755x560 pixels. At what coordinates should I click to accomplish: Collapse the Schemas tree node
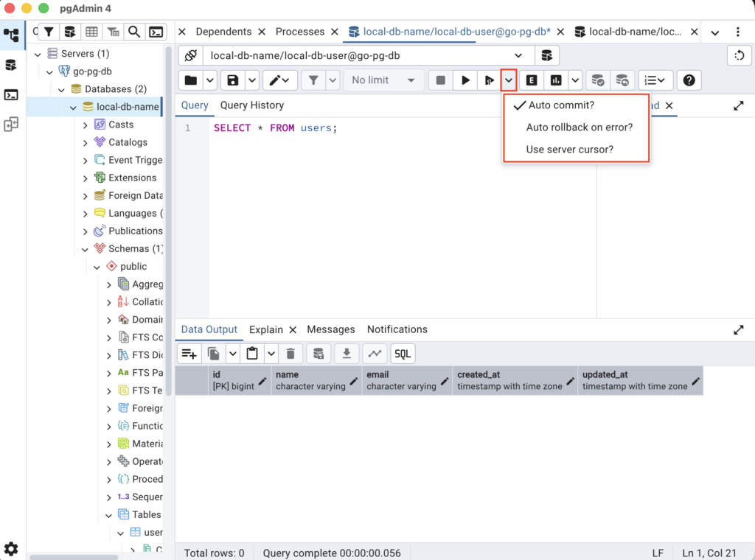tap(86, 249)
